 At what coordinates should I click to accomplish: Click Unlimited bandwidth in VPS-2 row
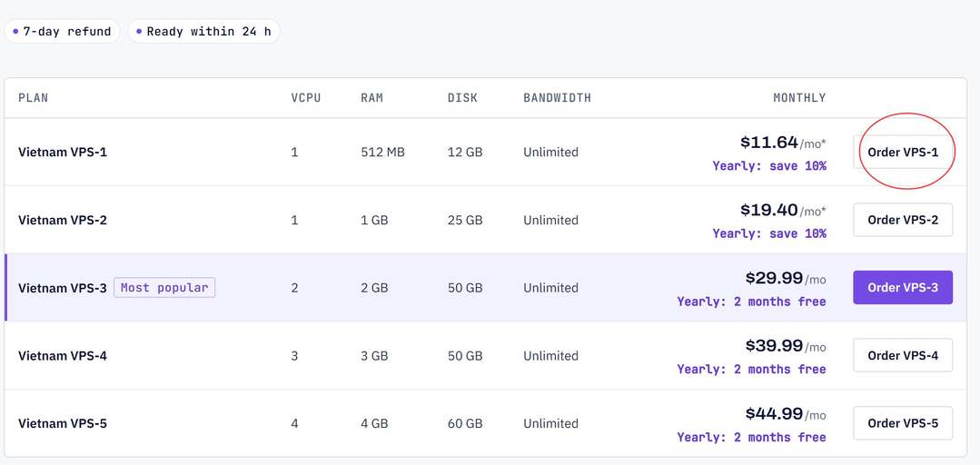pos(550,220)
